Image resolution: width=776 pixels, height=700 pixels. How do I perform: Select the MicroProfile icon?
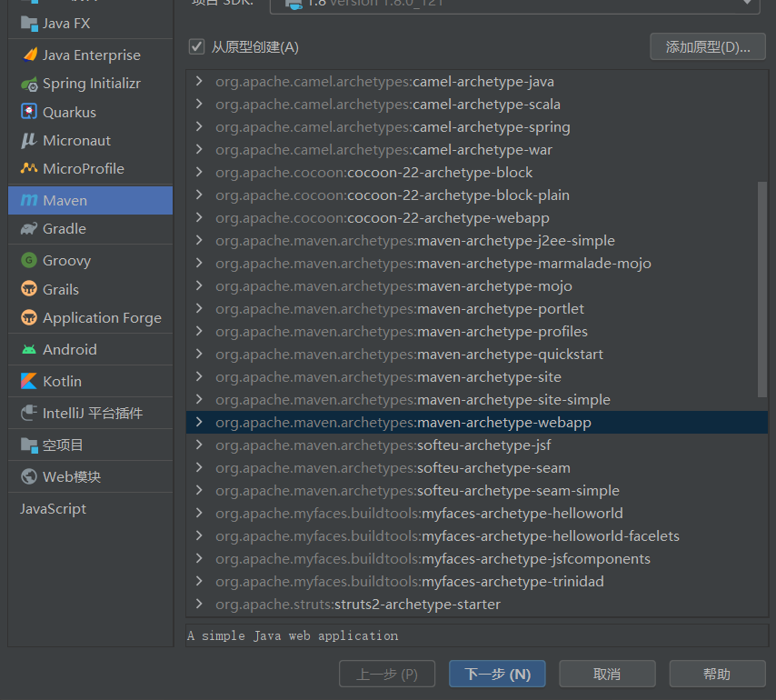click(x=29, y=169)
